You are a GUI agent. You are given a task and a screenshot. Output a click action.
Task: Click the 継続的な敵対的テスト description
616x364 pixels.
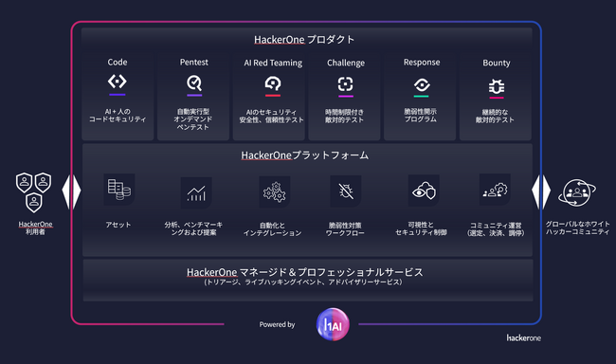click(495, 116)
